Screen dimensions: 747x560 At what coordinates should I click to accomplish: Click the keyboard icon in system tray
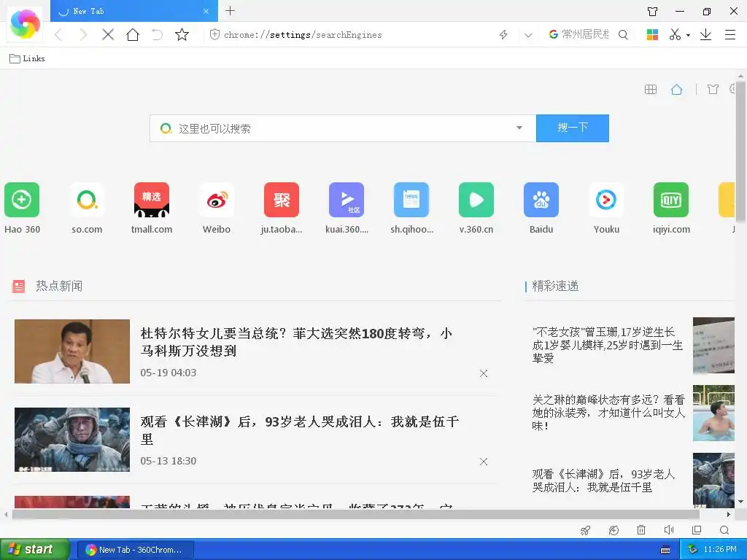tap(665, 550)
